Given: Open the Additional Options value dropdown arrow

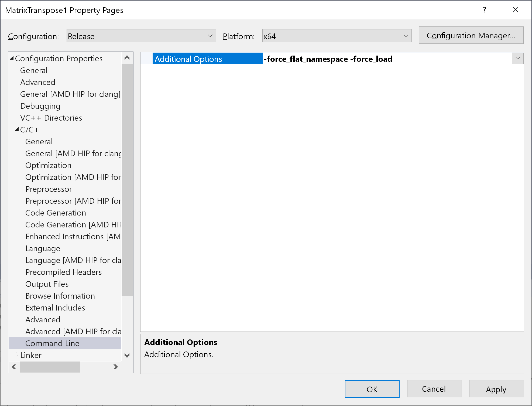Looking at the screenshot, I should (517, 58).
